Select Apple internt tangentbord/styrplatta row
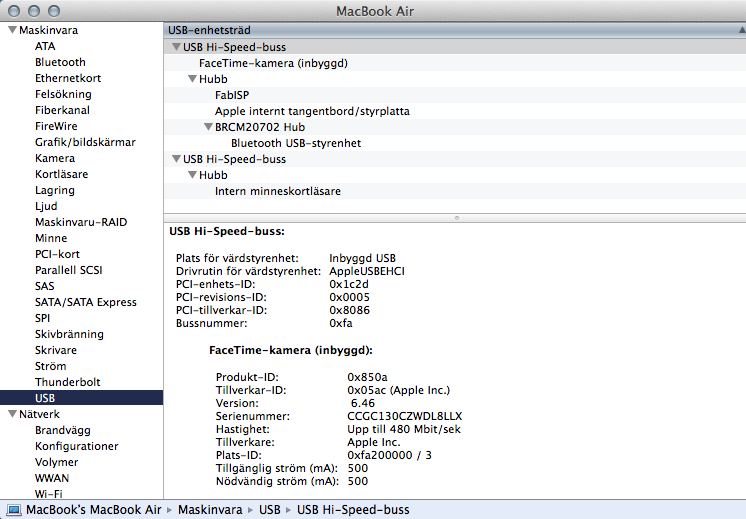This screenshot has height=519, width=746. [x=454, y=111]
